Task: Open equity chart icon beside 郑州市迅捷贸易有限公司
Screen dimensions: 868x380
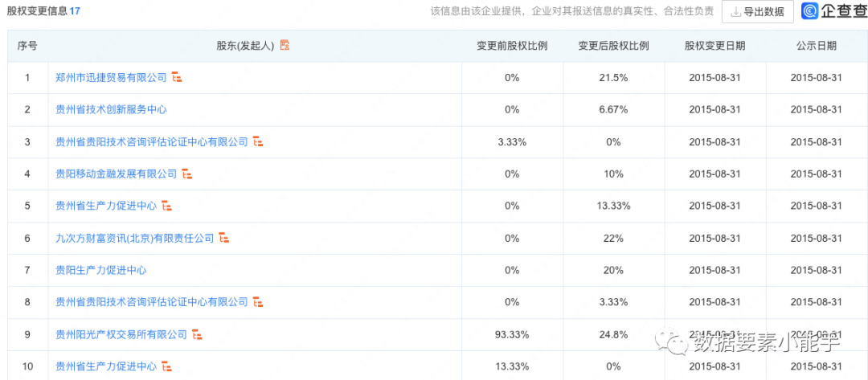Action: [177, 78]
